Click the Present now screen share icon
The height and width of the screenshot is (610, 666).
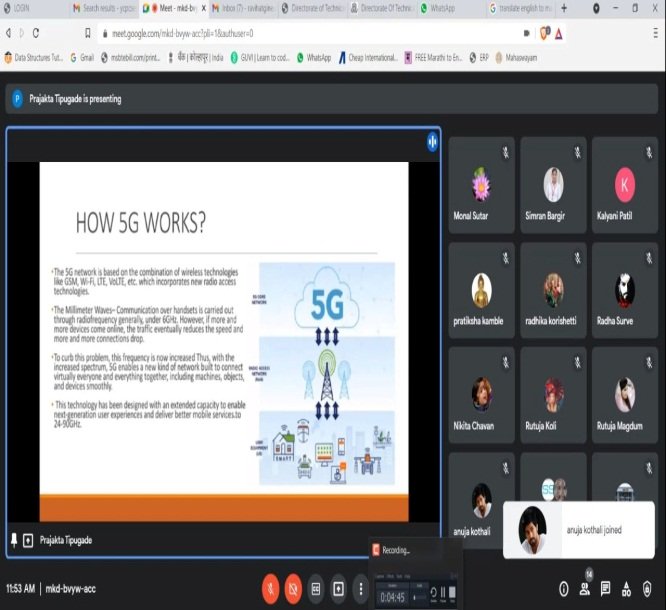(x=339, y=588)
